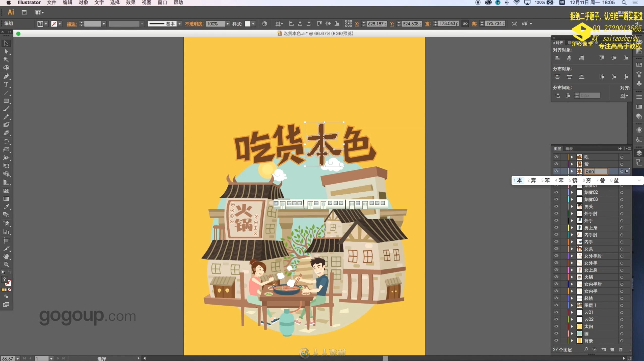Click the layer name field containing ben
This screenshot has width=644, height=361.
pyautogui.click(x=596, y=171)
